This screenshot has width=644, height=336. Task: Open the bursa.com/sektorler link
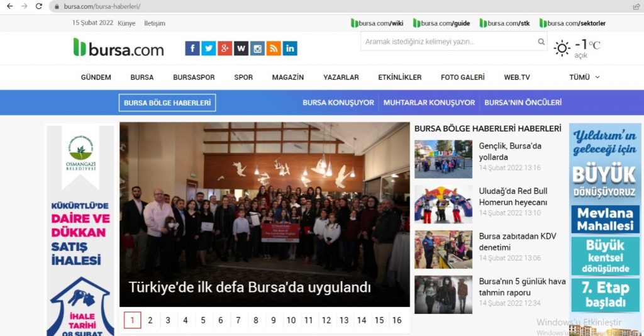click(x=572, y=23)
